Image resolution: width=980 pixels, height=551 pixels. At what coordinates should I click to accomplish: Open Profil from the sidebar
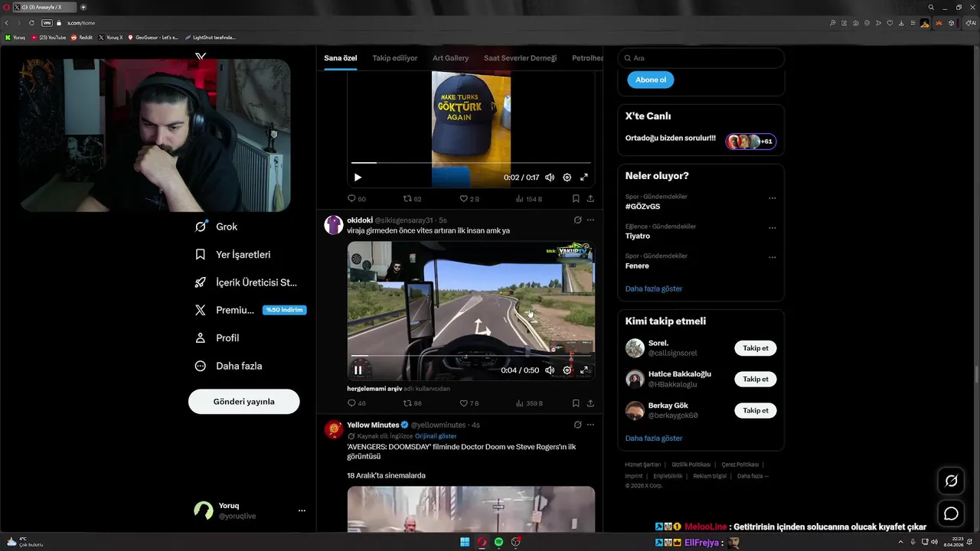(x=217, y=337)
